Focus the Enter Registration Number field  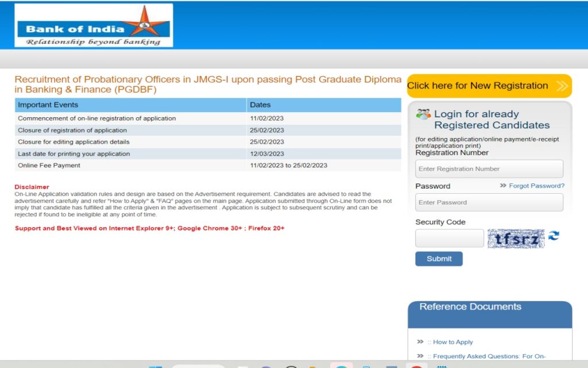pyautogui.click(x=489, y=169)
